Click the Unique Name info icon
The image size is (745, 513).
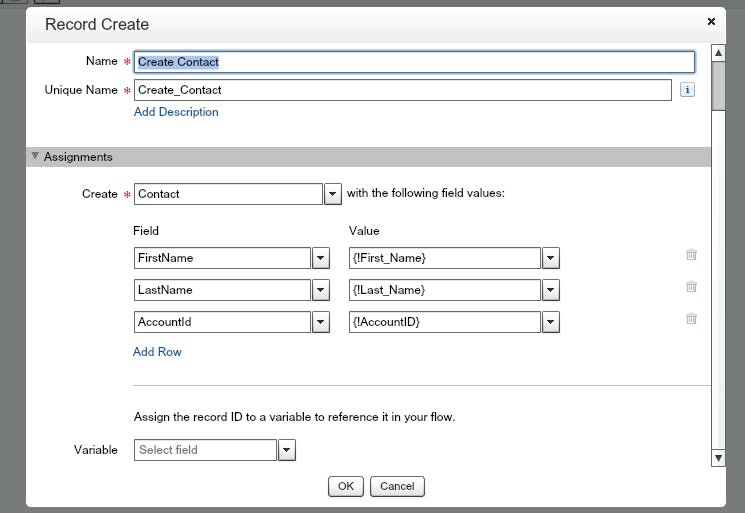[687, 90]
